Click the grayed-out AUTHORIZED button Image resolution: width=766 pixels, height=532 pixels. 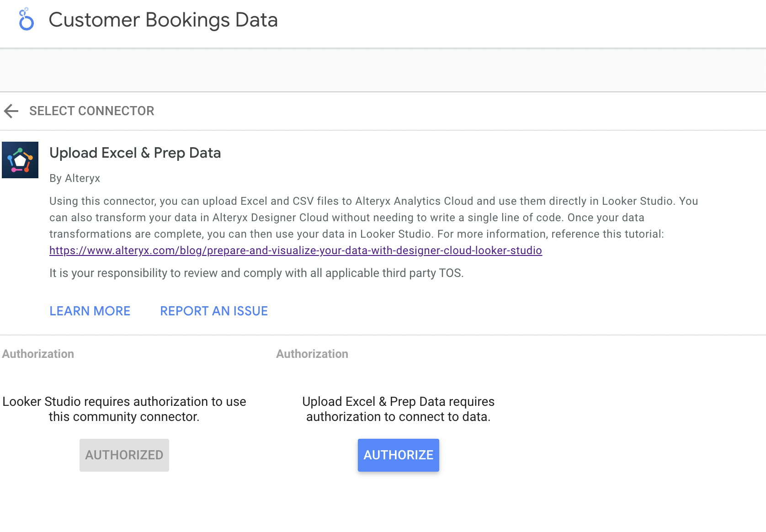[124, 455]
